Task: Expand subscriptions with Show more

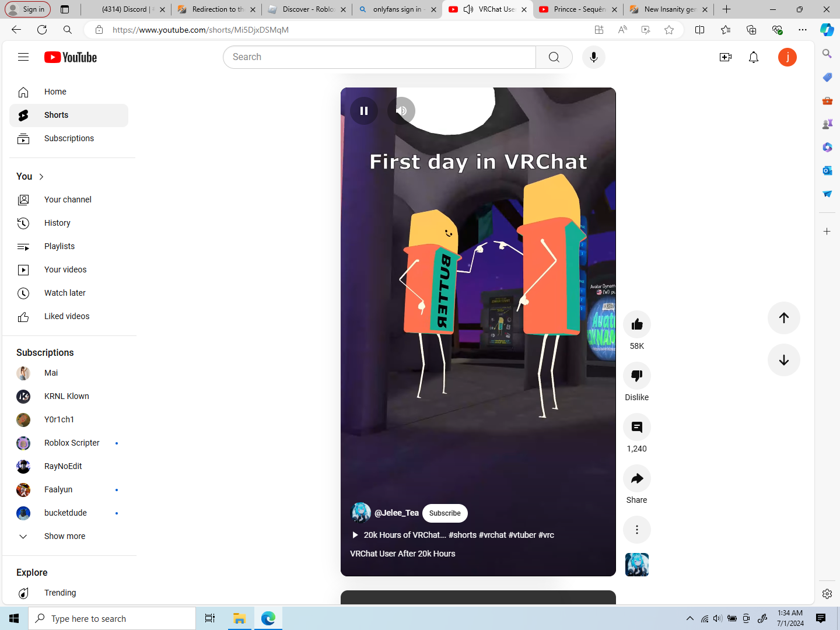Action: [69, 536]
